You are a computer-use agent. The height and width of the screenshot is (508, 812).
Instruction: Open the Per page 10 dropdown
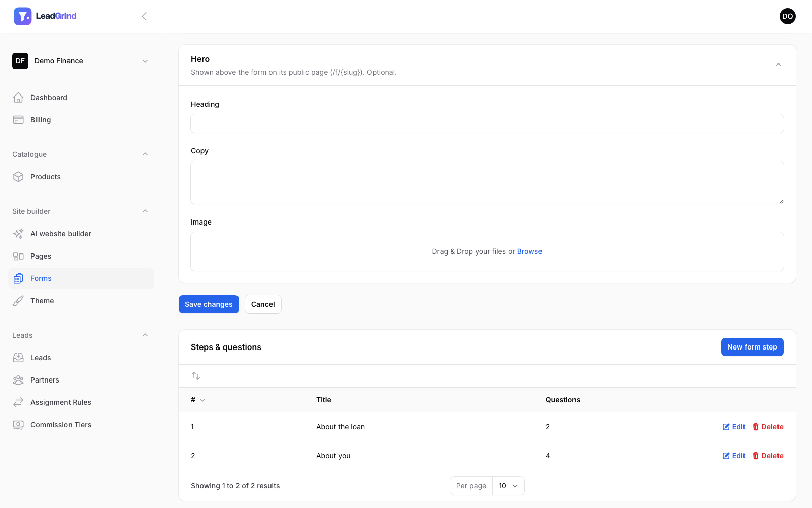pos(508,486)
